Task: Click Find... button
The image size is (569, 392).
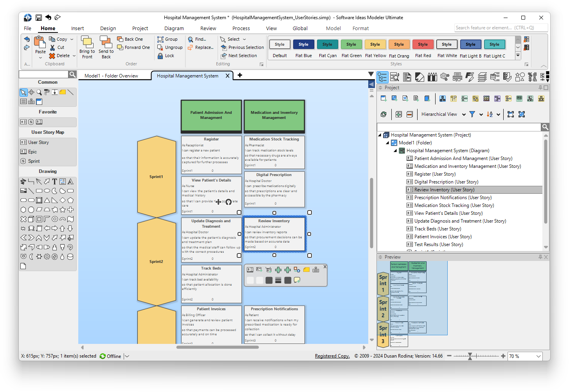Action: point(197,39)
